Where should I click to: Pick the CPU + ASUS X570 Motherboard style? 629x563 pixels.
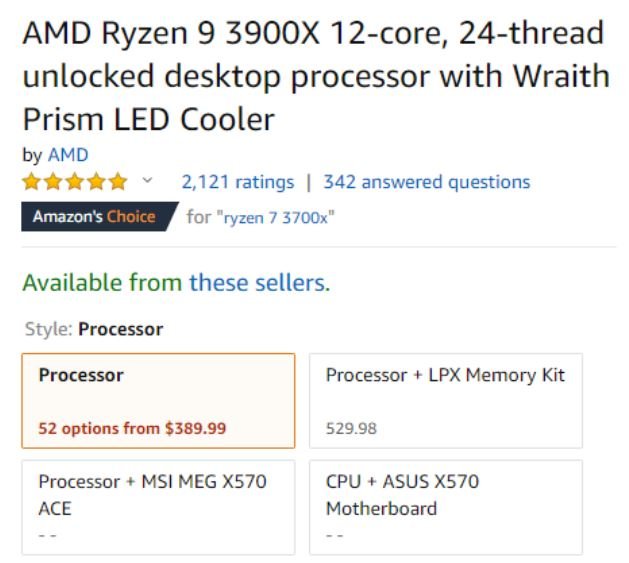tap(445, 506)
